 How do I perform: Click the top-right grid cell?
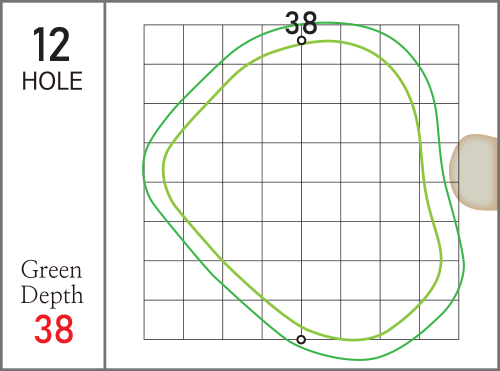[439, 44]
